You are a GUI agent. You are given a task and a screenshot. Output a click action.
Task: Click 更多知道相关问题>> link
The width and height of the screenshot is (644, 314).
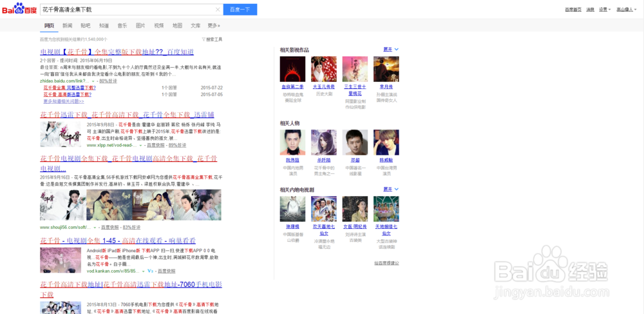(x=64, y=101)
